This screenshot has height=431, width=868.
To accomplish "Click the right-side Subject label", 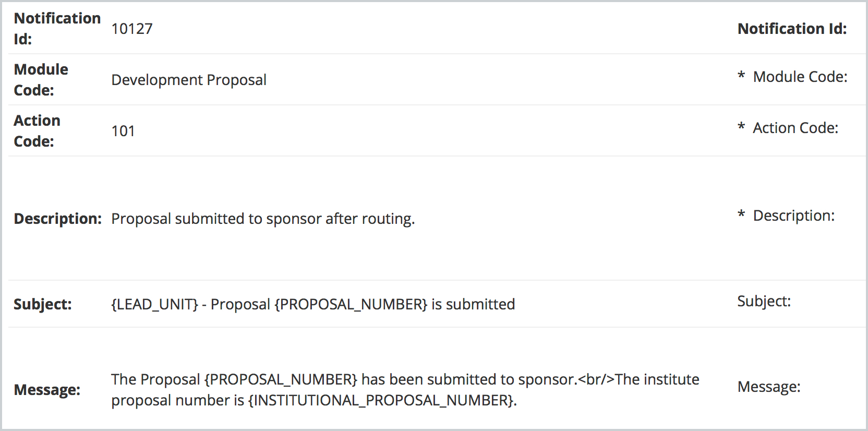I will pos(764,301).
